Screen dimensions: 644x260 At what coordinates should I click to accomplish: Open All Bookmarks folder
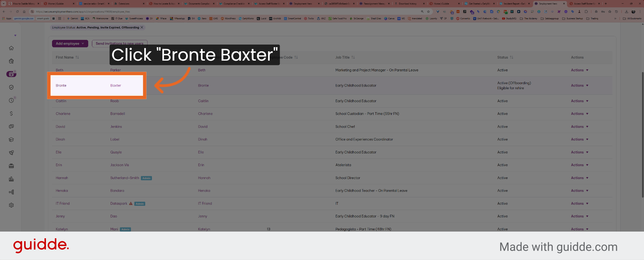[x=632, y=18]
